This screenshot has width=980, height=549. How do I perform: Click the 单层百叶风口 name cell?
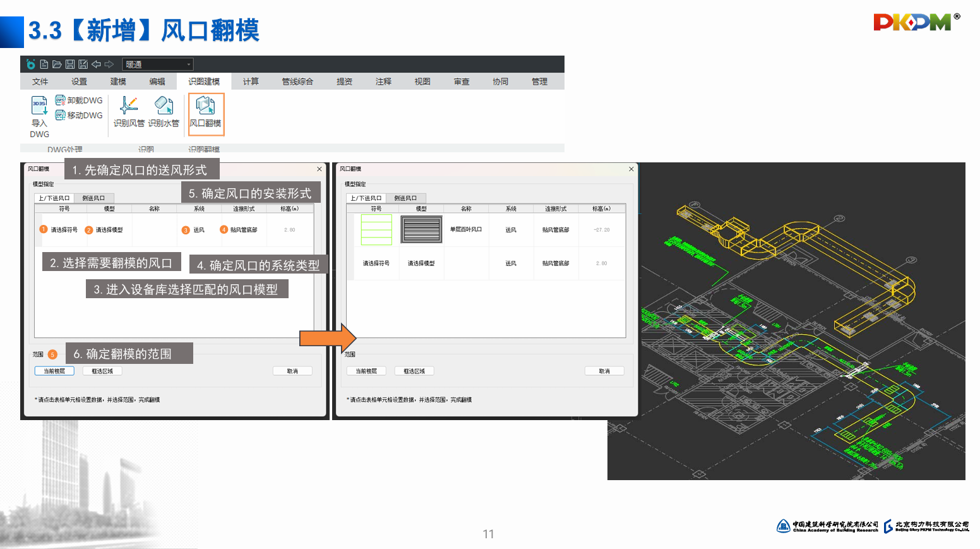coord(466,230)
